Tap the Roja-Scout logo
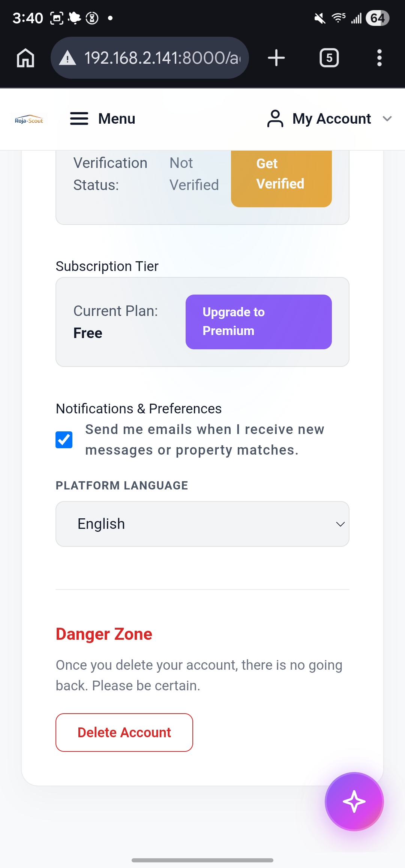This screenshot has height=868, width=405. (29, 120)
